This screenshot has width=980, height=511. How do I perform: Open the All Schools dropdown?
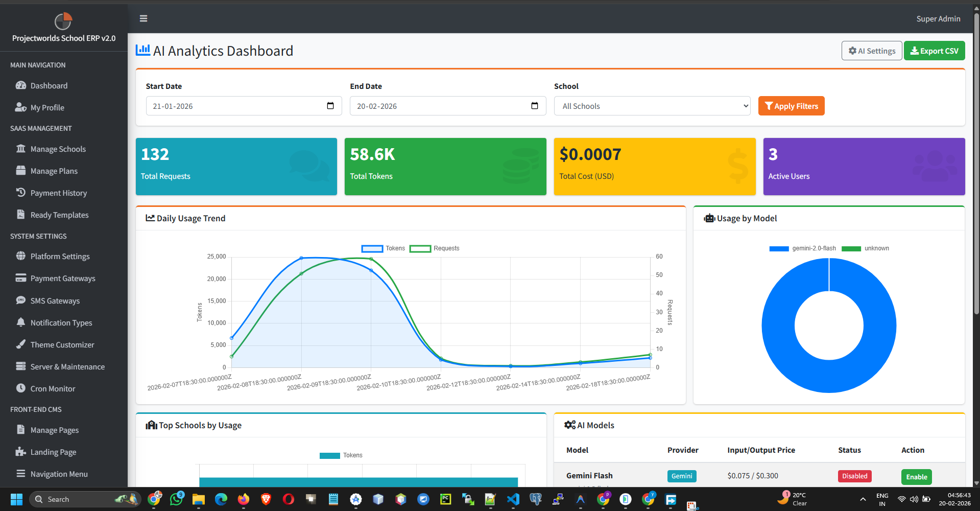coord(652,106)
